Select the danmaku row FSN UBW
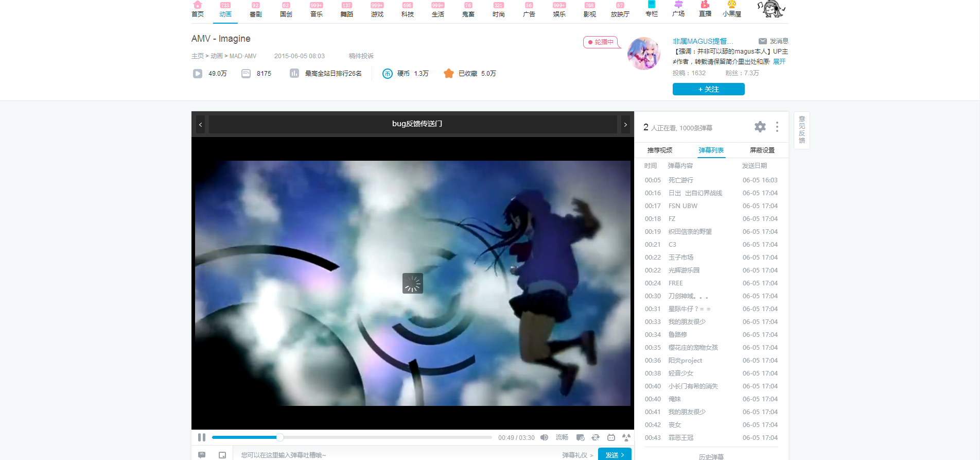 point(711,206)
